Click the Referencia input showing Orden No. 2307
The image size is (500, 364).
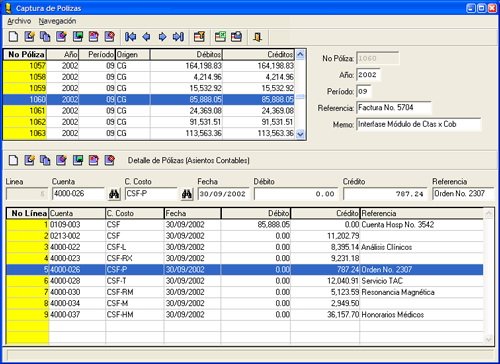click(x=463, y=194)
